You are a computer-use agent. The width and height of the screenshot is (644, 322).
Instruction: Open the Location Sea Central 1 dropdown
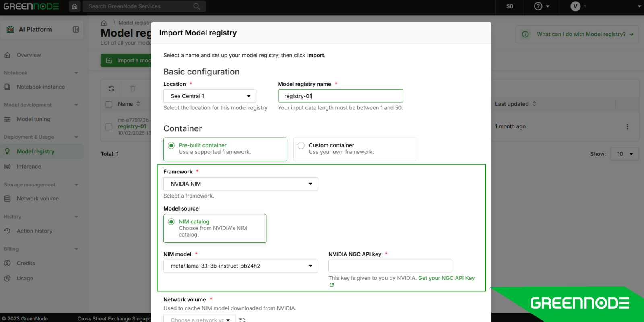click(210, 96)
